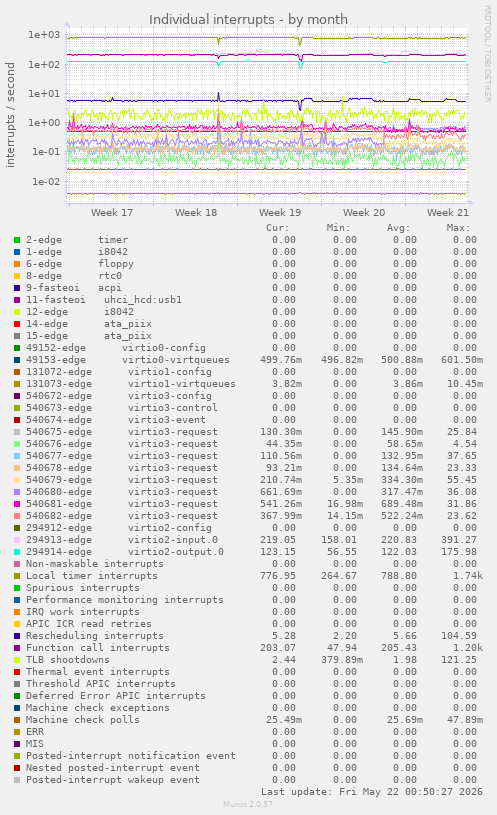Select the 131073-edge virtio1-virtqueues legend entry
This screenshot has height=815, width=497.
coord(130,384)
